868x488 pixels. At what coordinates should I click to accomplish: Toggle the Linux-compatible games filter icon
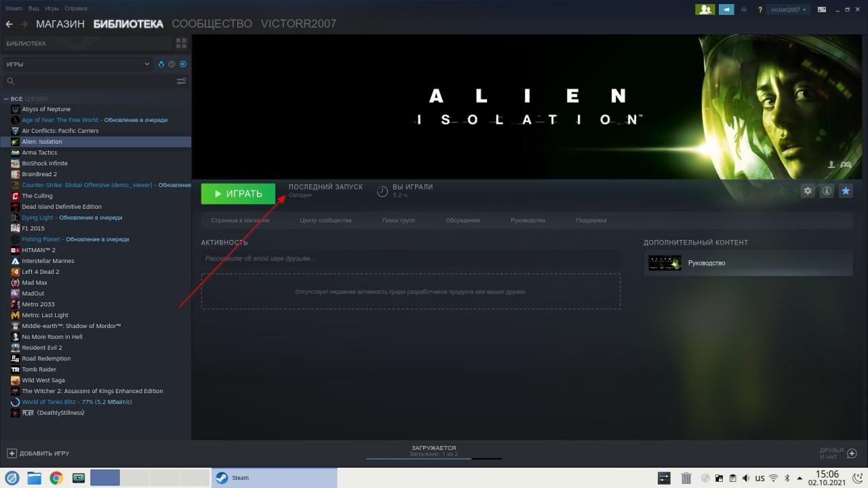(x=161, y=64)
